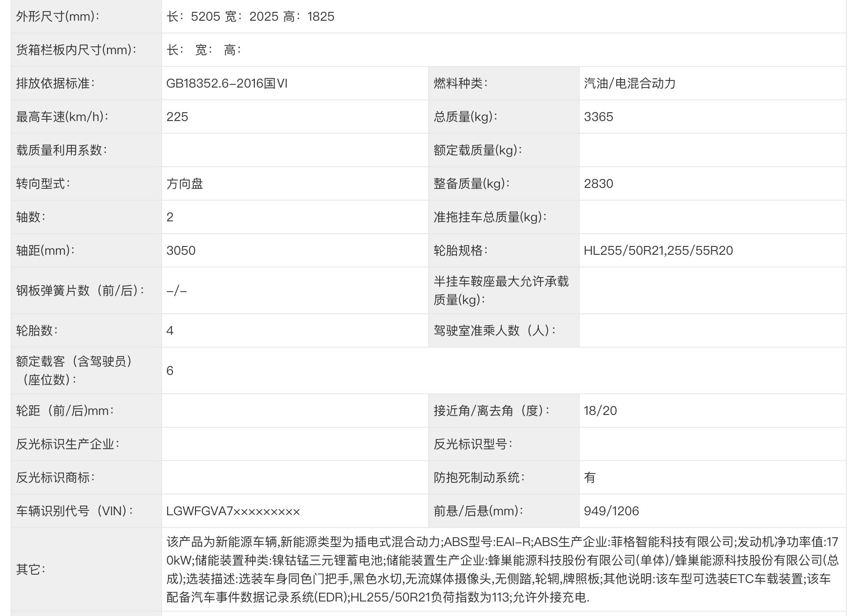The height and width of the screenshot is (616, 853).
Task: Click the 货箱栏板内尺寸 label
Action: (76, 50)
